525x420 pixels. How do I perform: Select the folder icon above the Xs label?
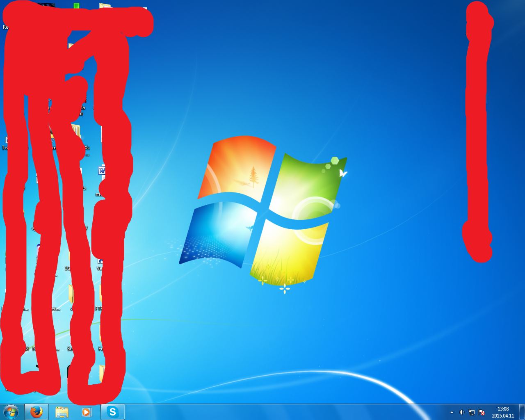[x=76, y=131]
